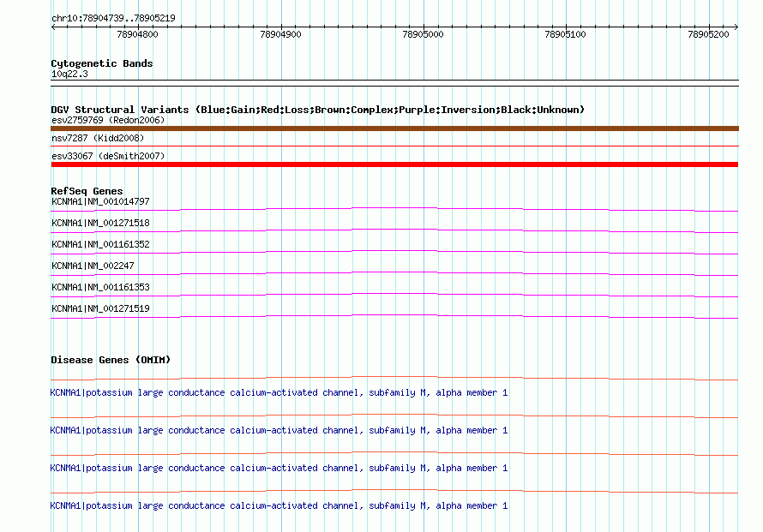Click the esv33067 (deSmith2007) variant label
Viewport: 763px width, 532px height.
(x=108, y=156)
